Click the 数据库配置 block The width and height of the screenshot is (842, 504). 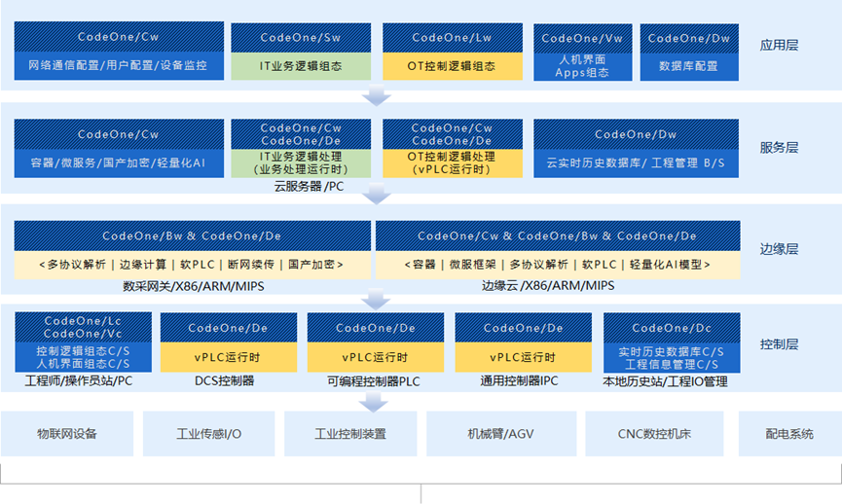coord(688,66)
